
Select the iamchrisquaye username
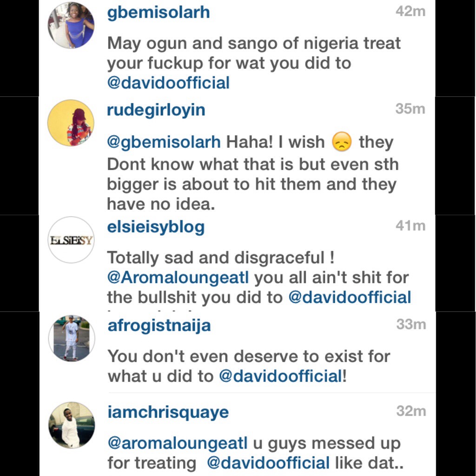click(168, 412)
